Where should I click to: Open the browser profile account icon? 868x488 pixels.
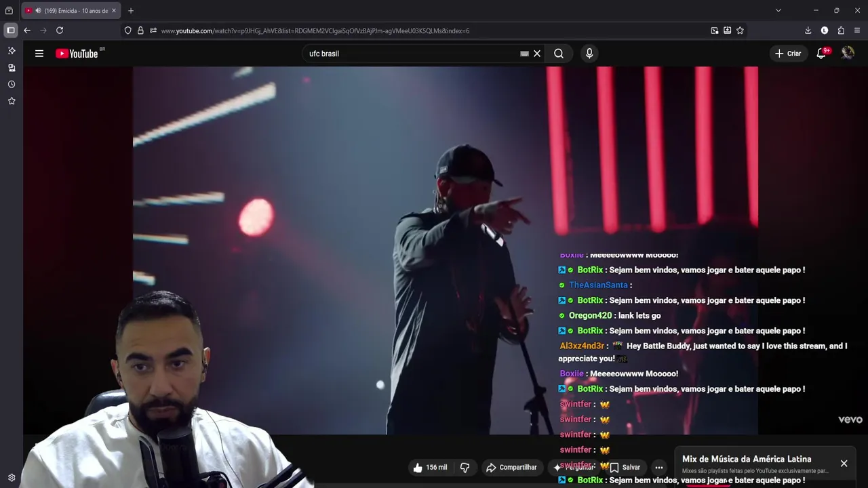coord(825,30)
